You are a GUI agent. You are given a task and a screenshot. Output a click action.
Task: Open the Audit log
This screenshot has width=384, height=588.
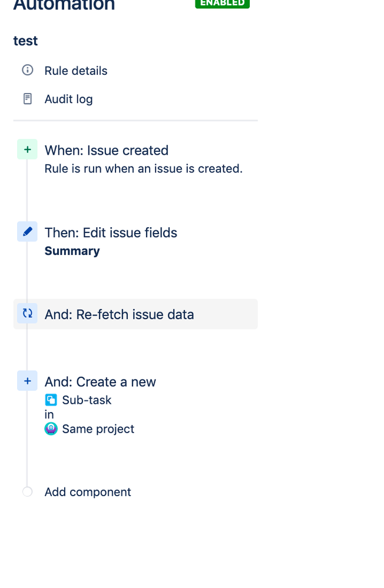[x=69, y=99]
